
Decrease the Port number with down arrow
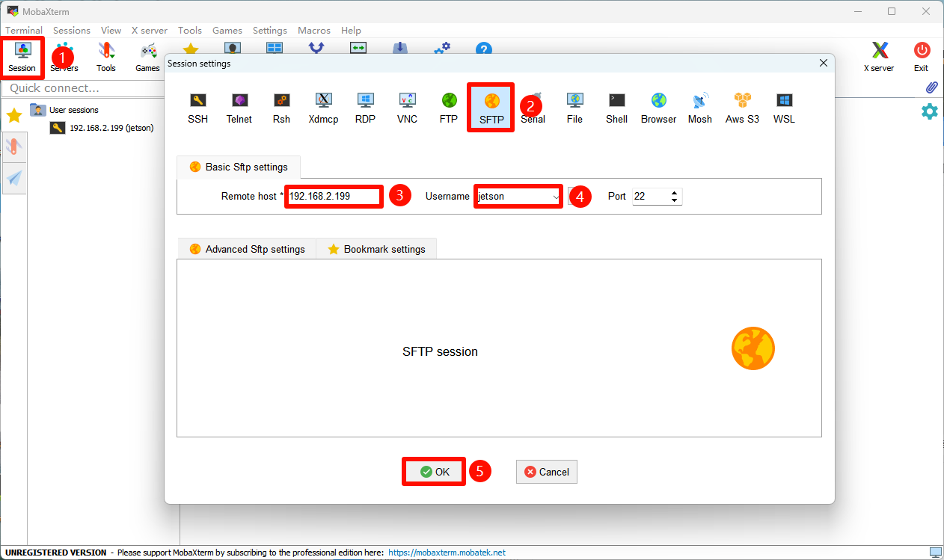[675, 200]
